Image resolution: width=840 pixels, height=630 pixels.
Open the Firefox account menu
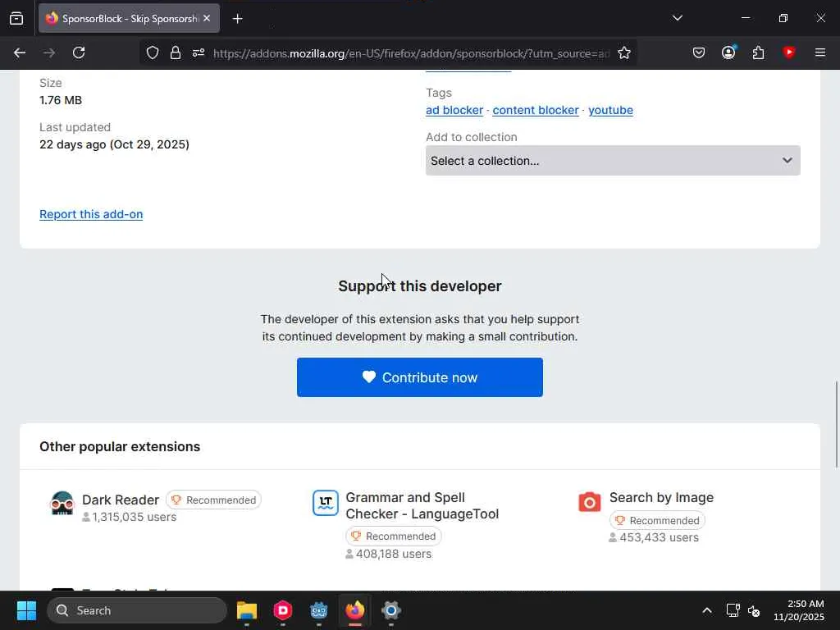(728, 52)
